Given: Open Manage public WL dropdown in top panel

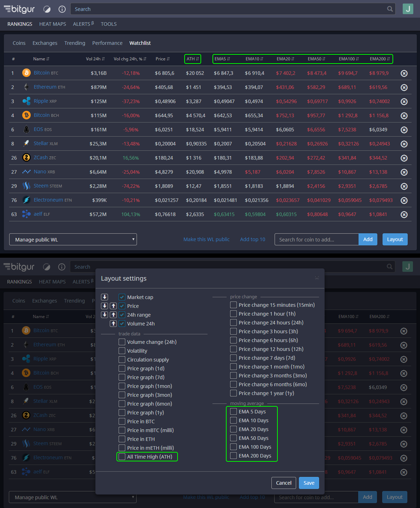Looking at the screenshot, I should (73, 239).
